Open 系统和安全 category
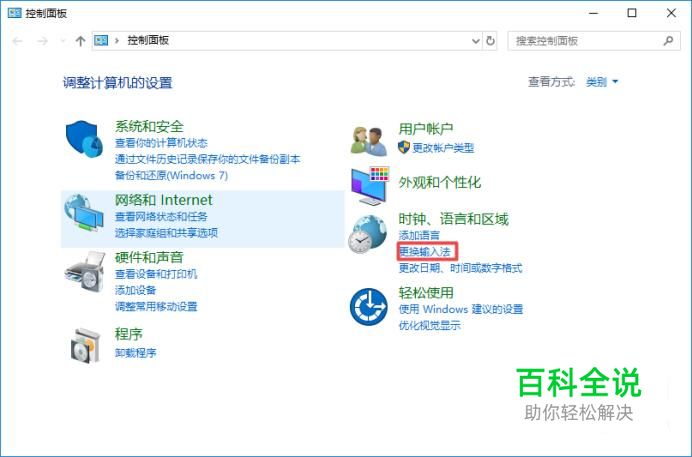Viewport: 692px width, 457px height. [149, 127]
